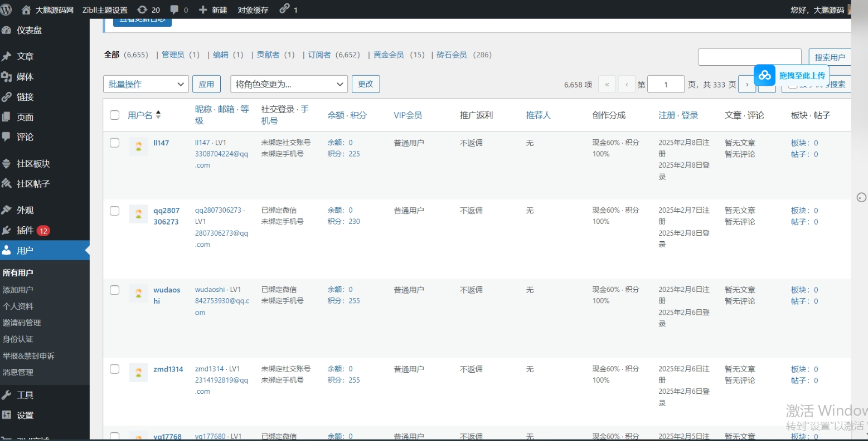Open 仪表盘 dashboard menu

45,30
